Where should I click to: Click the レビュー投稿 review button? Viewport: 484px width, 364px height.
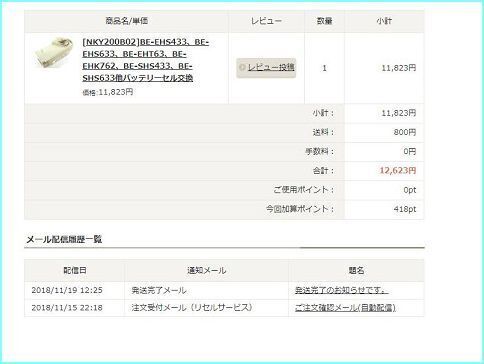[266, 68]
